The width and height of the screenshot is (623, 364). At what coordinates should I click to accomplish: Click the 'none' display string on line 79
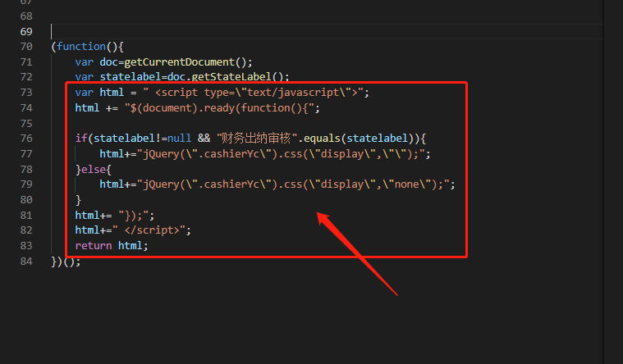coord(410,184)
